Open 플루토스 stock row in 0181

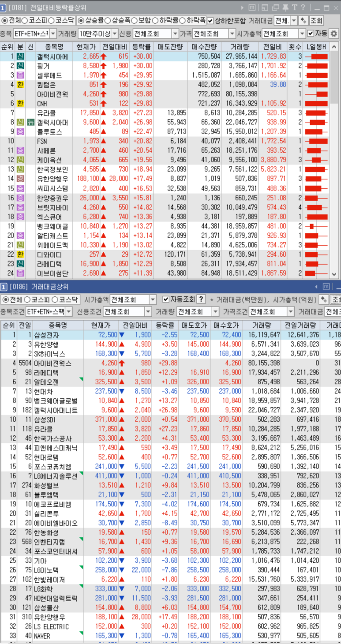pyautogui.click(x=164, y=131)
